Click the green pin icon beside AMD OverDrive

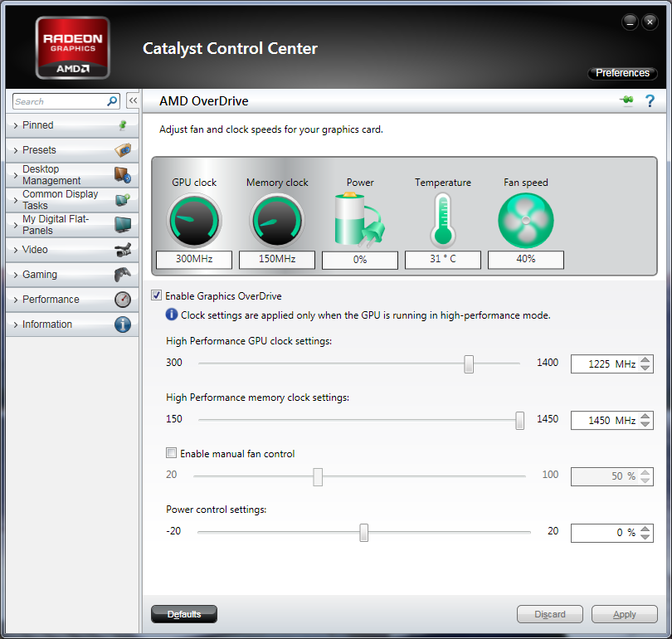[626, 100]
